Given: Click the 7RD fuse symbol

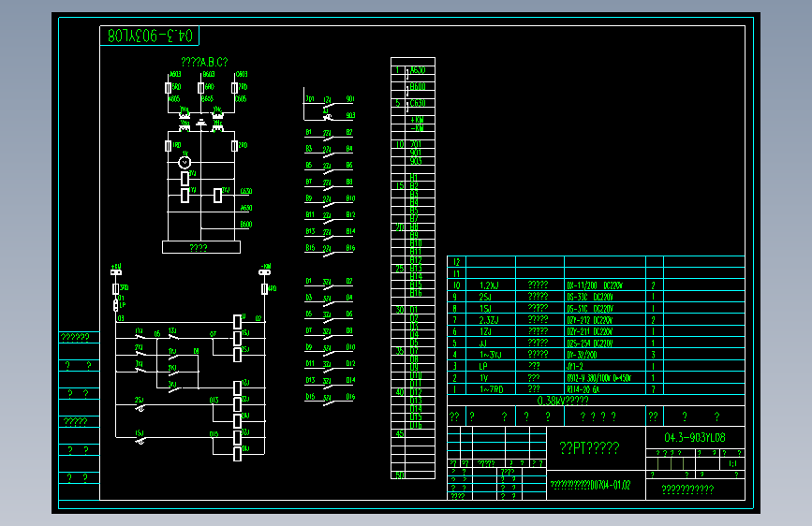Looking at the screenshot, I should coord(234,88).
